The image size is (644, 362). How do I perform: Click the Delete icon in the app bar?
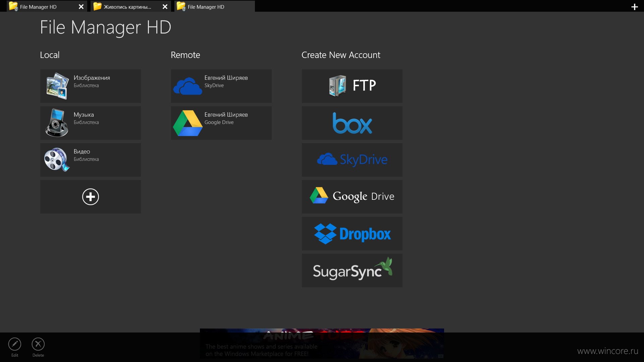click(38, 344)
